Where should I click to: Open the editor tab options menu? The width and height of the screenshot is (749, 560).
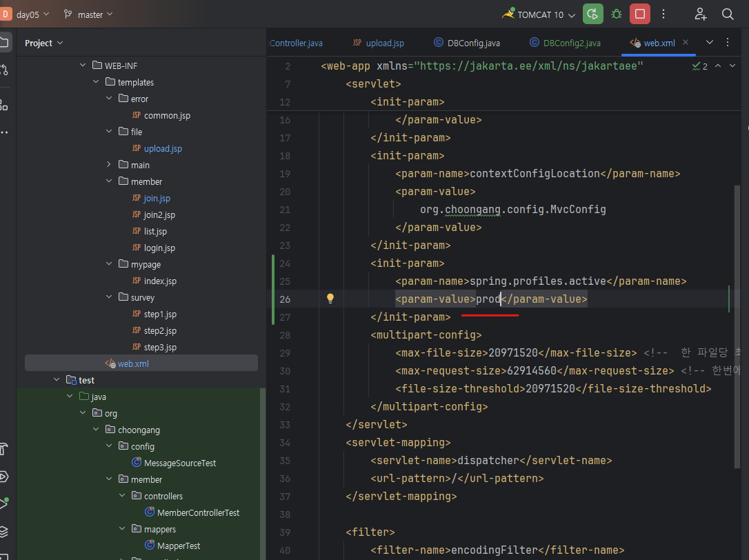(x=728, y=43)
